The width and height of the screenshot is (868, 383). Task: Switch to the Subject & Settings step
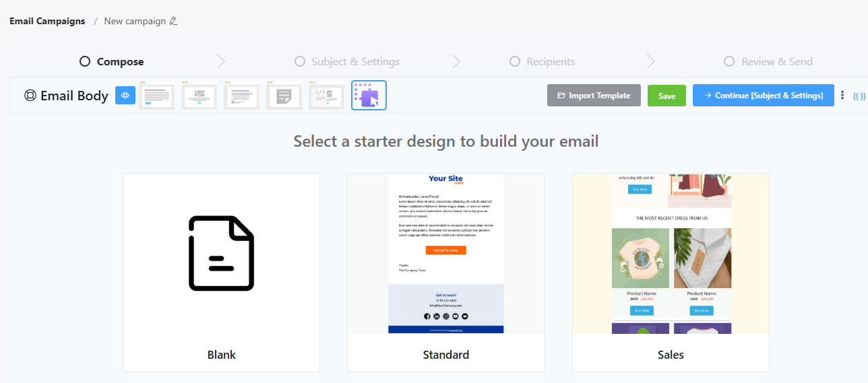[347, 61]
